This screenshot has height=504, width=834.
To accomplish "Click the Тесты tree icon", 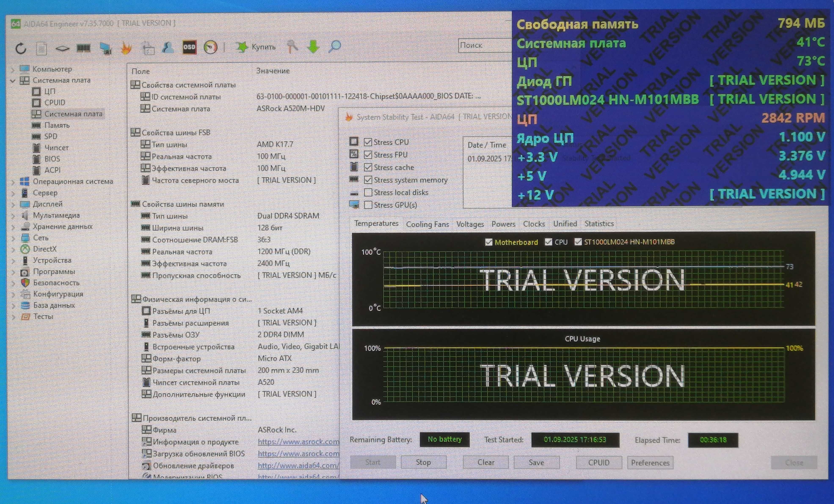I will pos(25,317).
